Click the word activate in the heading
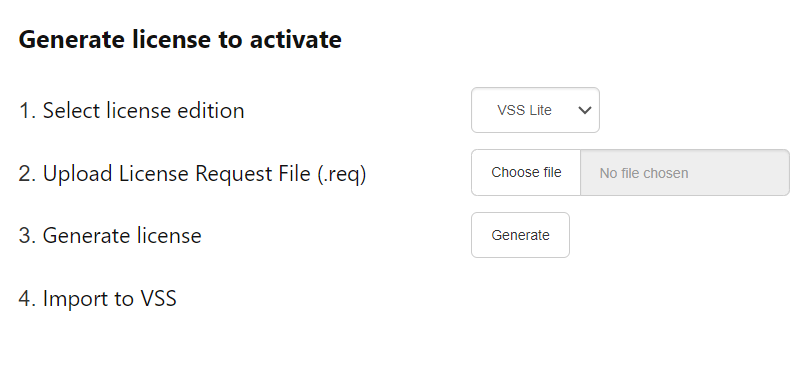802x382 pixels. 296,39
